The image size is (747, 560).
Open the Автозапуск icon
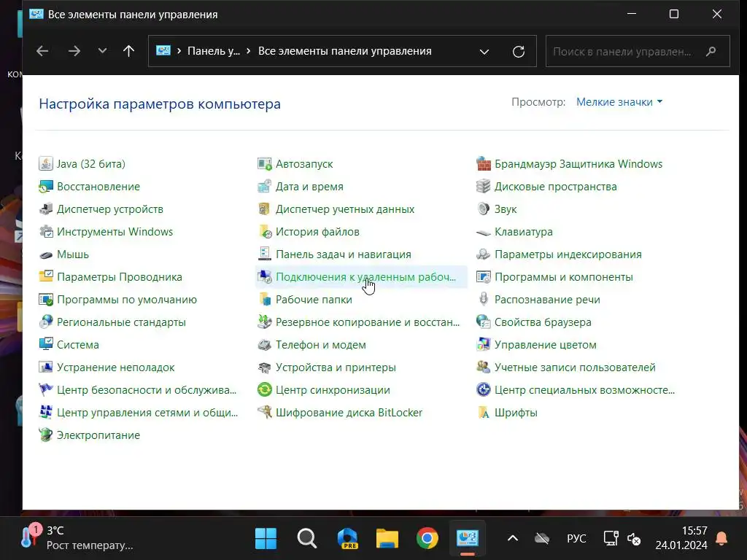coord(264,164)
